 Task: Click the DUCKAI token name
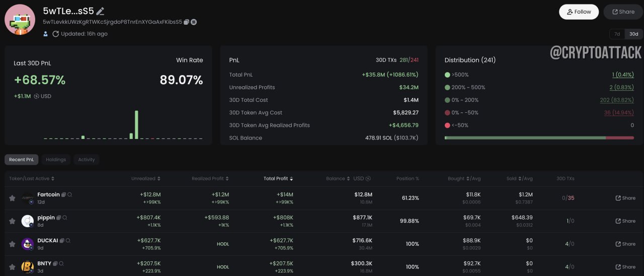point(48,241)
